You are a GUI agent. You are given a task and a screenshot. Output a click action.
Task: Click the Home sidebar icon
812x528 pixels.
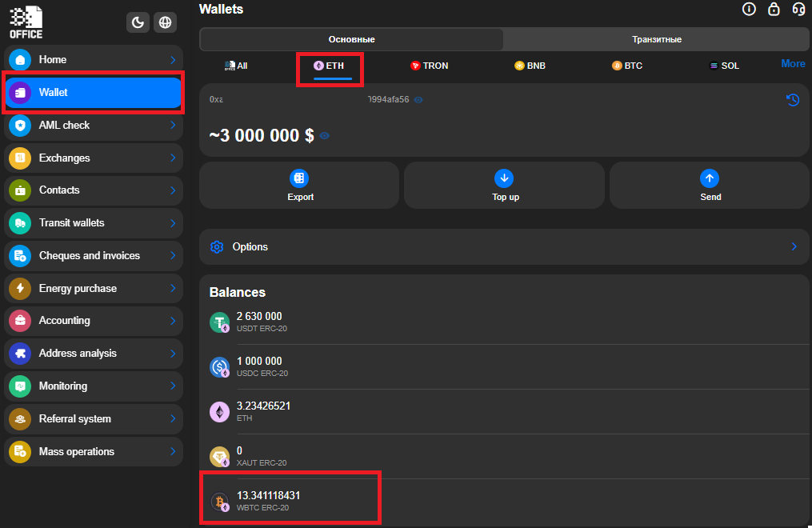(x=20, y=59)
